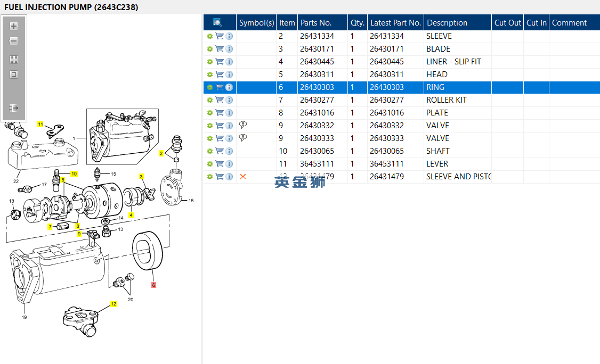600x364 pixels.
Task: Select callout 3 on diagram
Action: click(141, 177)
